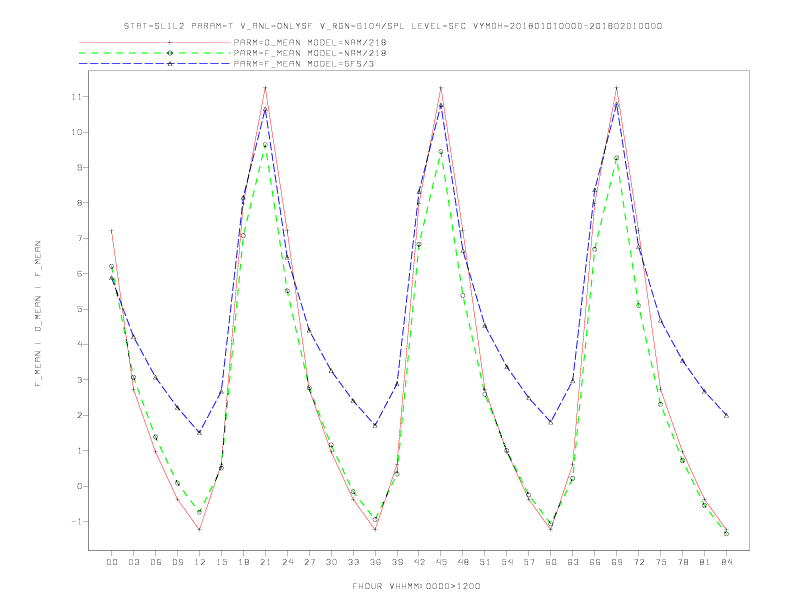Click x-axis tick label 27
792x612 pixels.
tap(309, 562)
